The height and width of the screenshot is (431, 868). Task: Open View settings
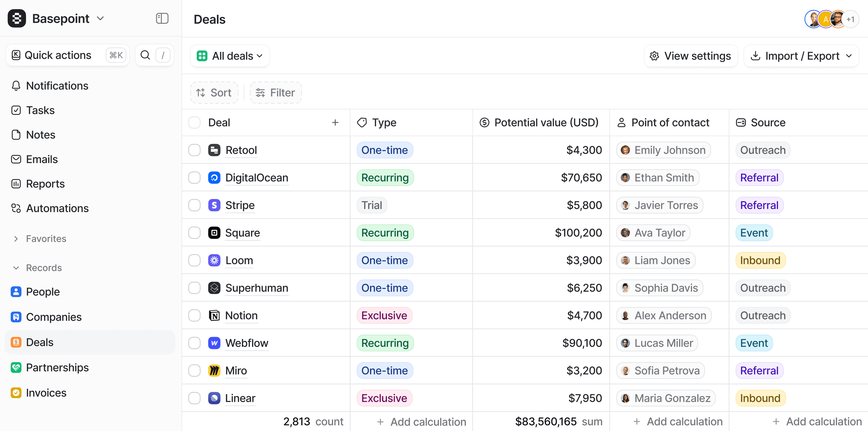[691, 56]
